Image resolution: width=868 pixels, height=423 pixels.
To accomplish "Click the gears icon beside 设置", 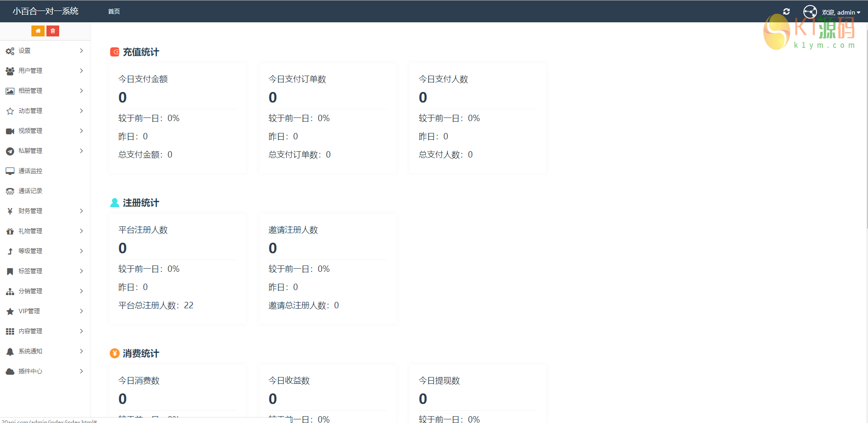I will pyautogui.click(x=10, y=51).
